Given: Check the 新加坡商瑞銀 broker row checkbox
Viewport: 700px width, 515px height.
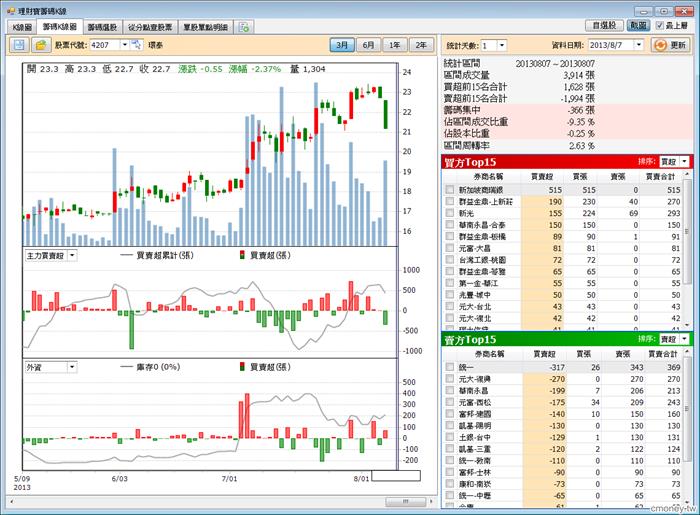Looking at the screenshot, I should pyautogui.click(x=450, y=190).
